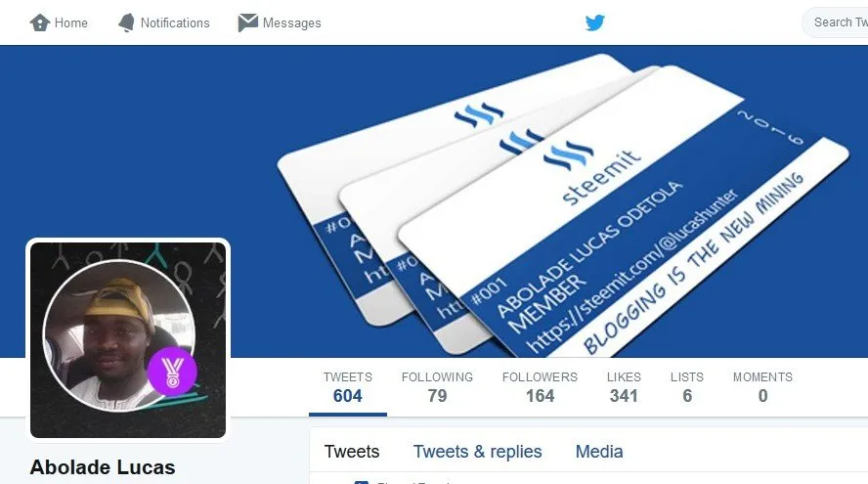Switch to the Tweets timeline tab

(x=352, y=452)
